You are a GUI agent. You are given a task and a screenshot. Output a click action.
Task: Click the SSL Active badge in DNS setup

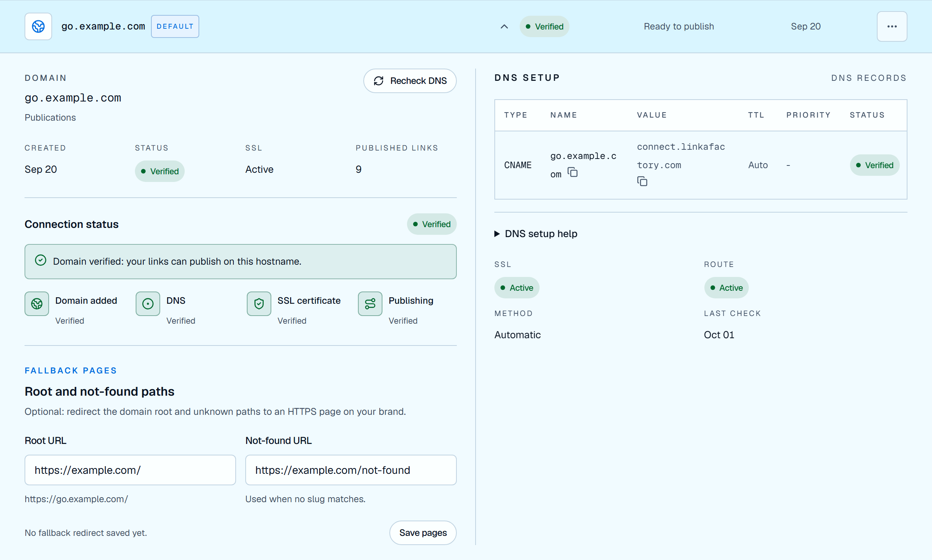(517, 288)
